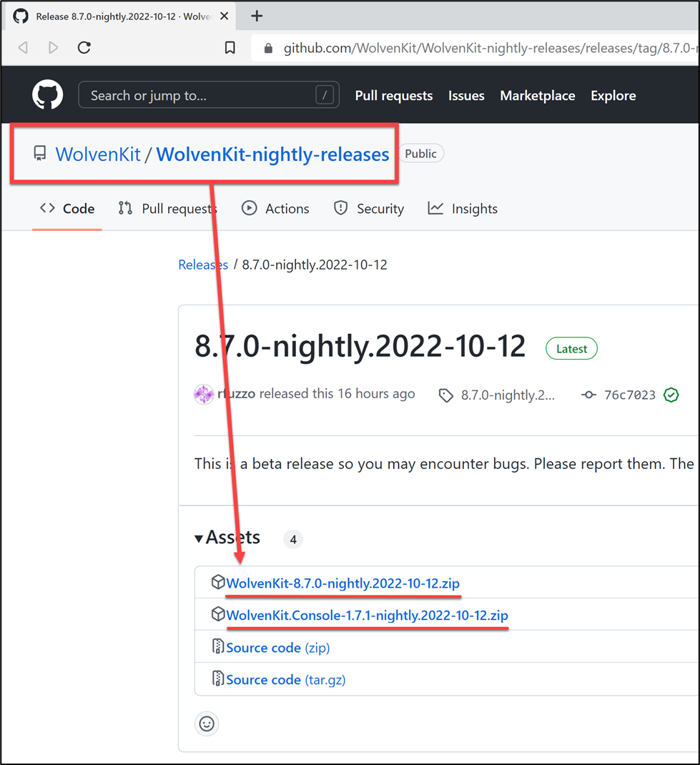
Task: Open a new browser tab
Action: [257, 16]
